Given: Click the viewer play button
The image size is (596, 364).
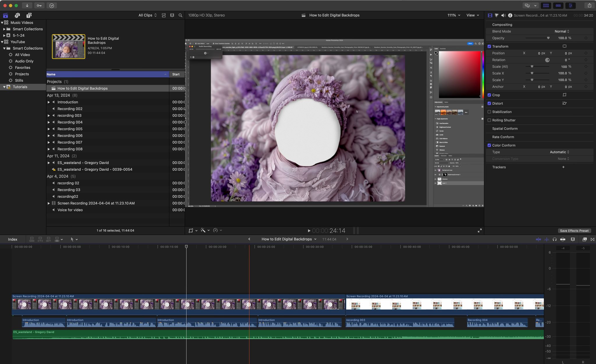Looking at the screenshot, I should (x=309, y=231).
